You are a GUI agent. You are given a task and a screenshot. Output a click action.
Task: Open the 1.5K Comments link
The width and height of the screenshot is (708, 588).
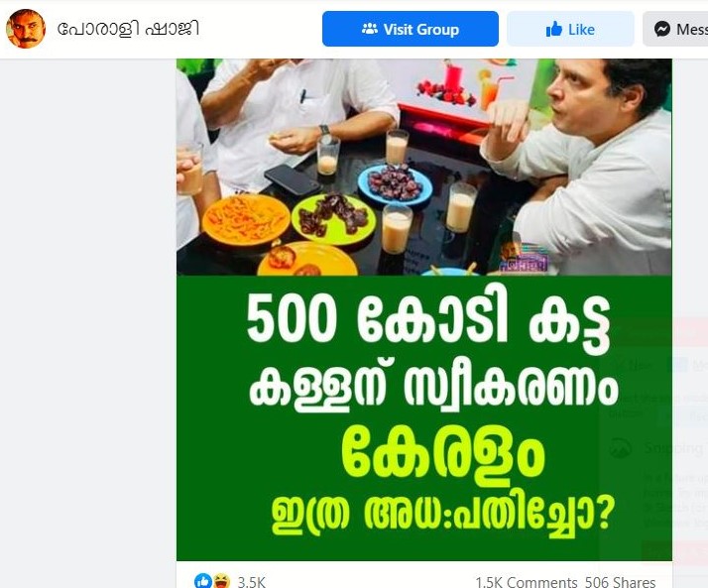(x=526, y=582)
